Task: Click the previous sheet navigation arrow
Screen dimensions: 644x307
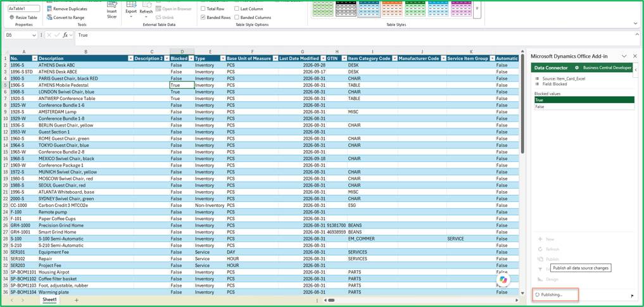Action: coord(11,300)
